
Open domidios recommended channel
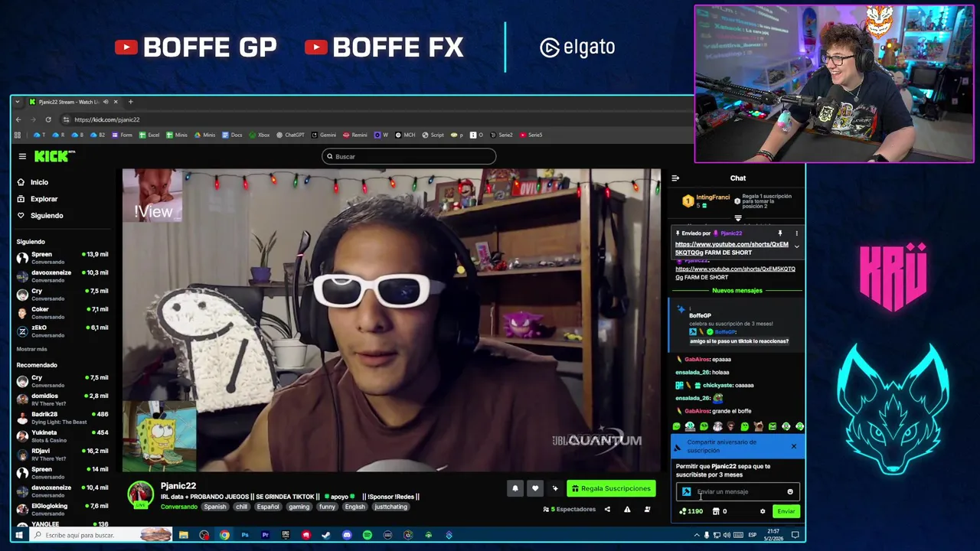pos(61,399)
